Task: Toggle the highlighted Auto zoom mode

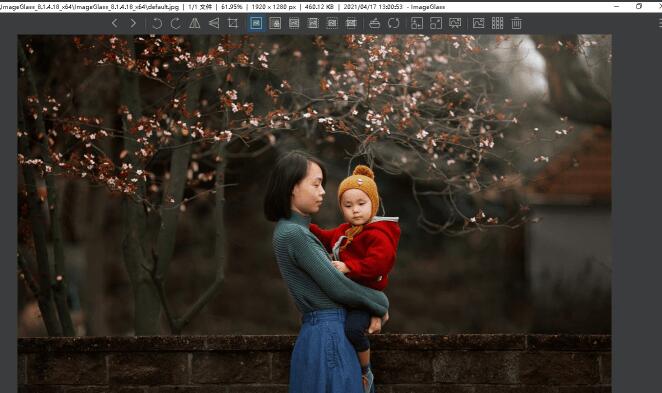Action: tap(256, 23)
